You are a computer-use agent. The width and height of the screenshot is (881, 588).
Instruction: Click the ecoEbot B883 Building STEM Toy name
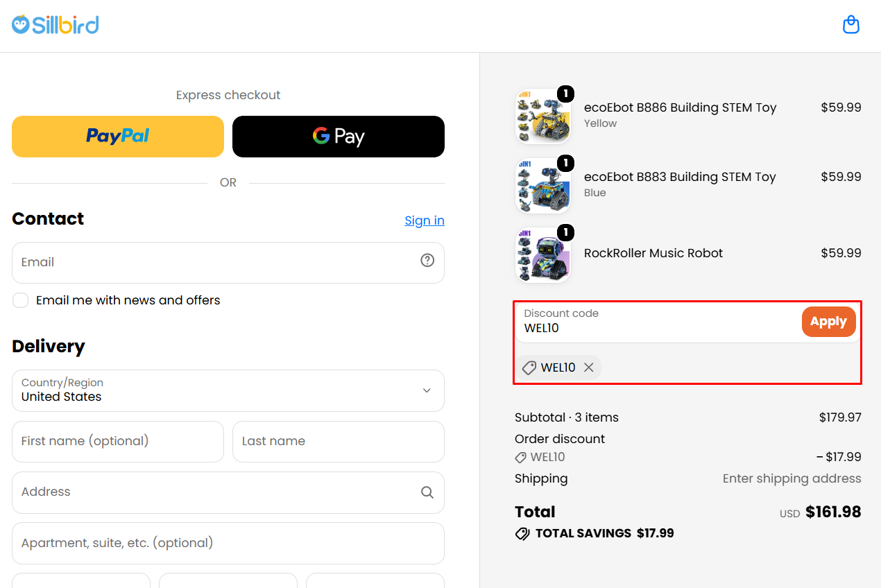pyautogui.click(x=680, y=177)
